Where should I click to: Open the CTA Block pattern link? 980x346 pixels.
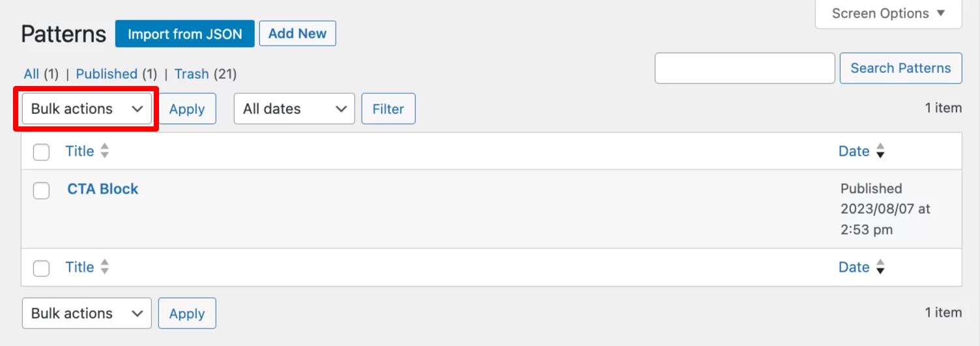pos(103,189)
